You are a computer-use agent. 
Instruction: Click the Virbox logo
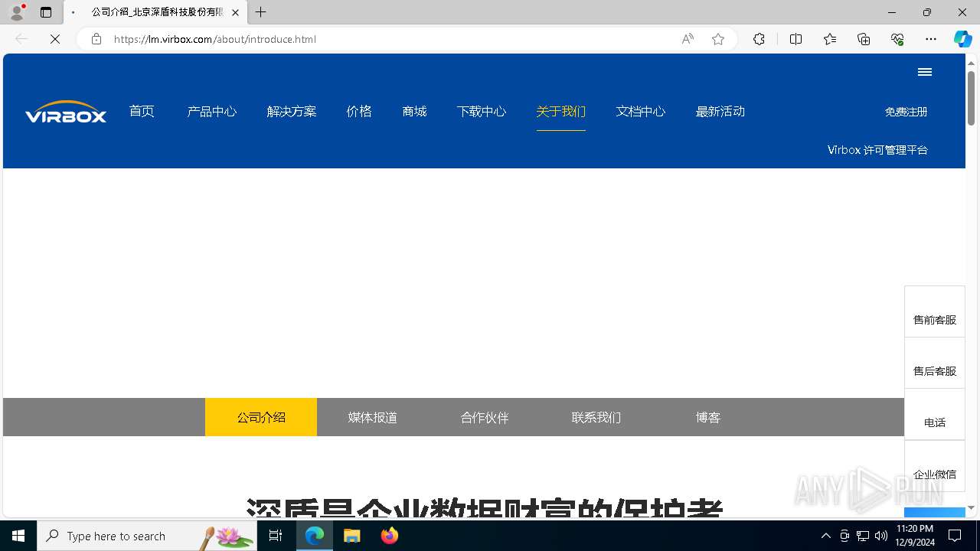66,112
